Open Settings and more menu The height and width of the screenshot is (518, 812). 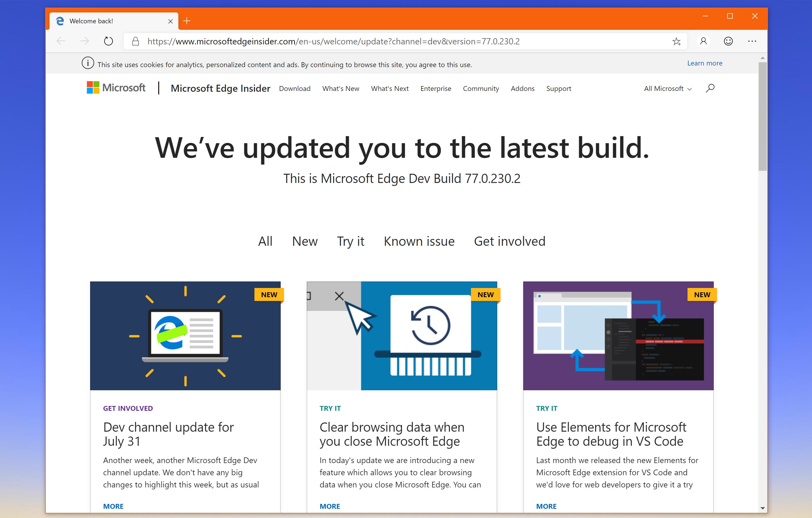(x=752, y=41)
